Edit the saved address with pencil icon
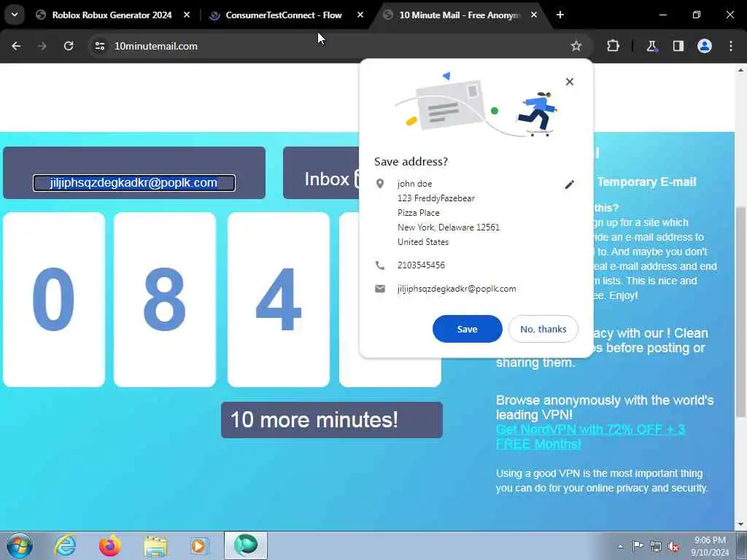The height and width of the screenshot is (560, 747). pyautogui.click(x=569, y=184)
